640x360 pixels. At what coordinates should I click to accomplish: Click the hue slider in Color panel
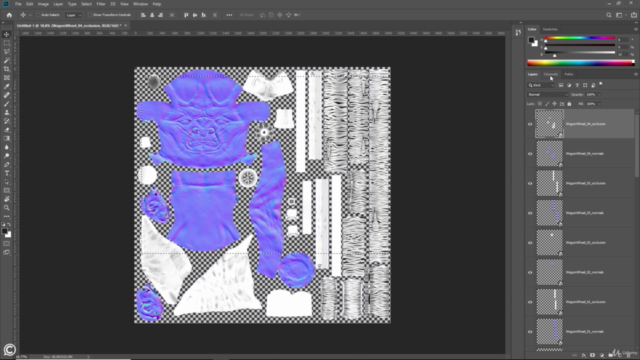[x=580, y=38]
